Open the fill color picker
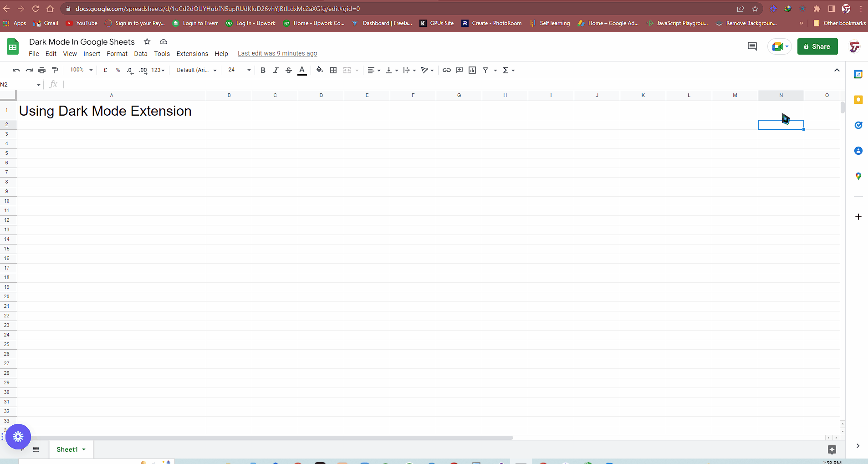 point(319,70)
